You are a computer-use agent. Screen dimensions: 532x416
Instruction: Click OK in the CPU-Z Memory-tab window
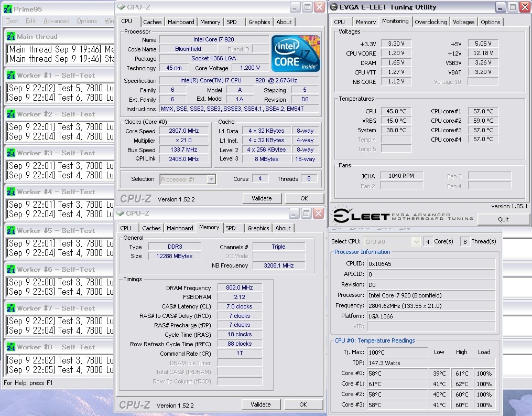point(303,404)
